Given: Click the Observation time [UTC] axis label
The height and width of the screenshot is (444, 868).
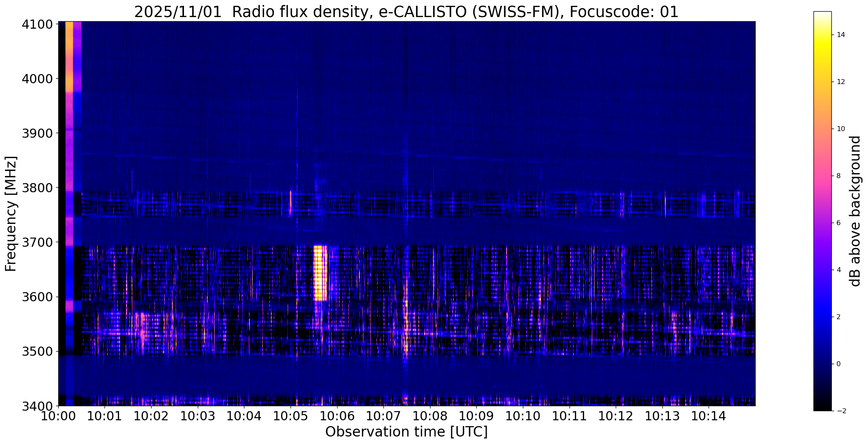Looking at the screenshot, I should [x=406, y=432].
